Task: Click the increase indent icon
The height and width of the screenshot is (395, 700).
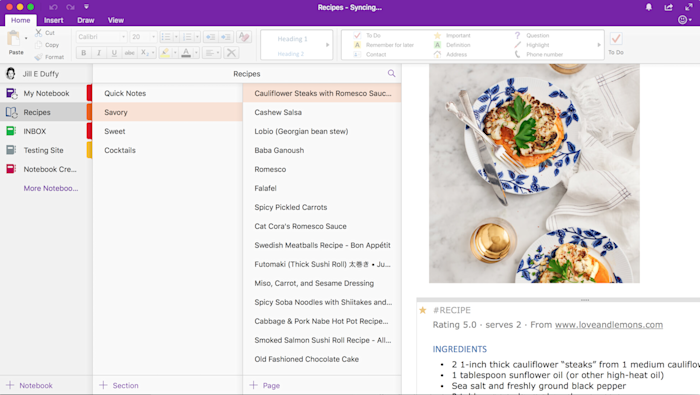Action: pos(225,37)
